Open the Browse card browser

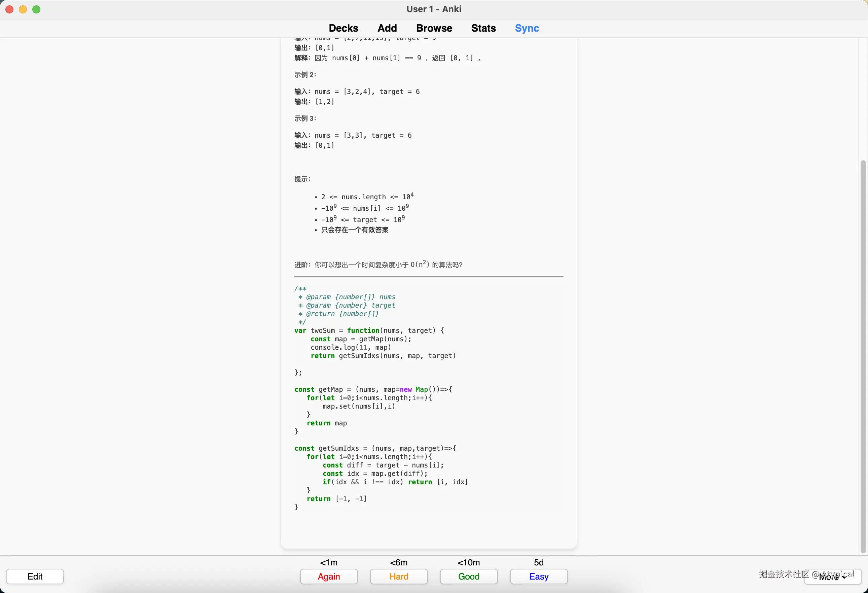[434, 28]
